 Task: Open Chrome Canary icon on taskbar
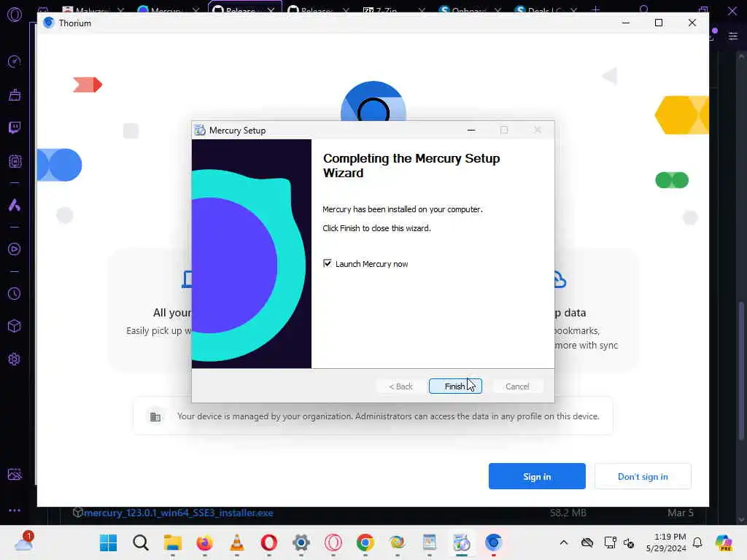click(x=398, y=542)
